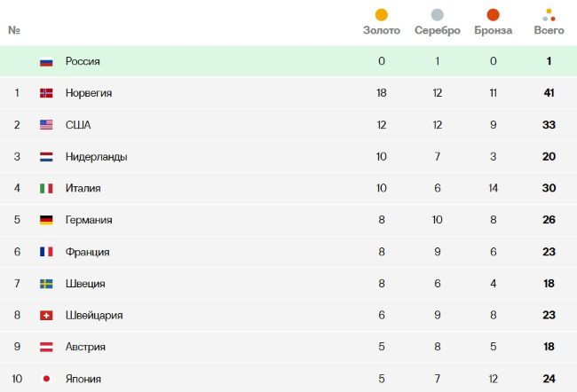577x392 pixels.
Task: Click the Germany flag icon
Action: click(46, 220)
